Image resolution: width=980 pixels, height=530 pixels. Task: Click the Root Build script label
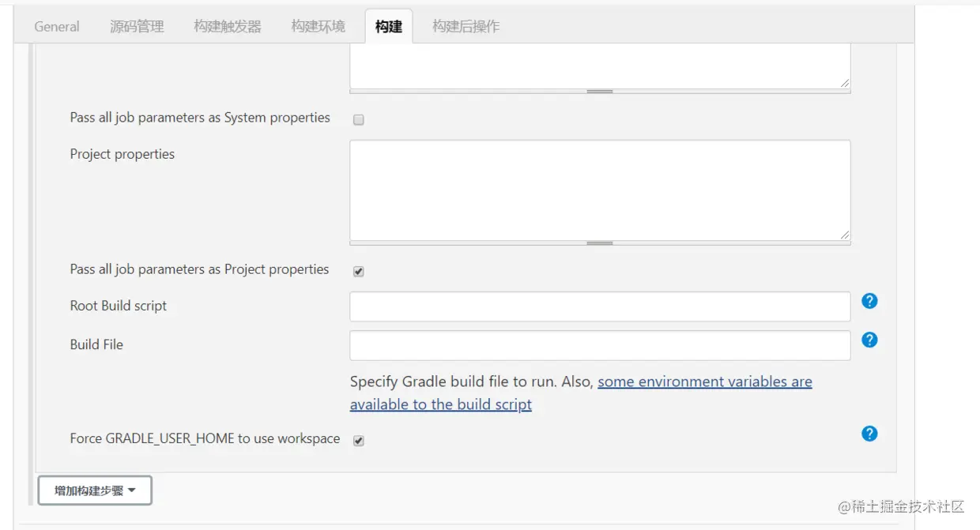pos(119,306)
